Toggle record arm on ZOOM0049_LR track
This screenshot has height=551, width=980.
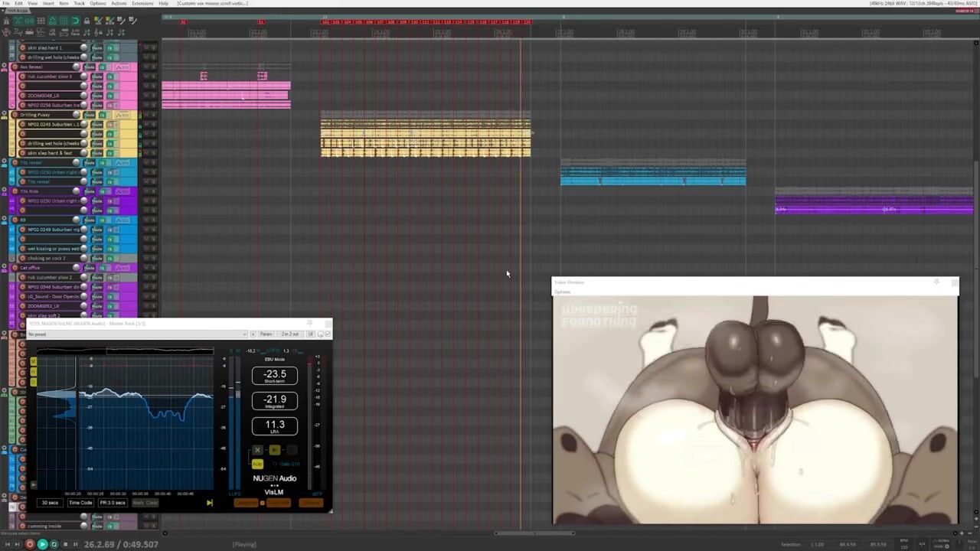[x=22, y=96]
